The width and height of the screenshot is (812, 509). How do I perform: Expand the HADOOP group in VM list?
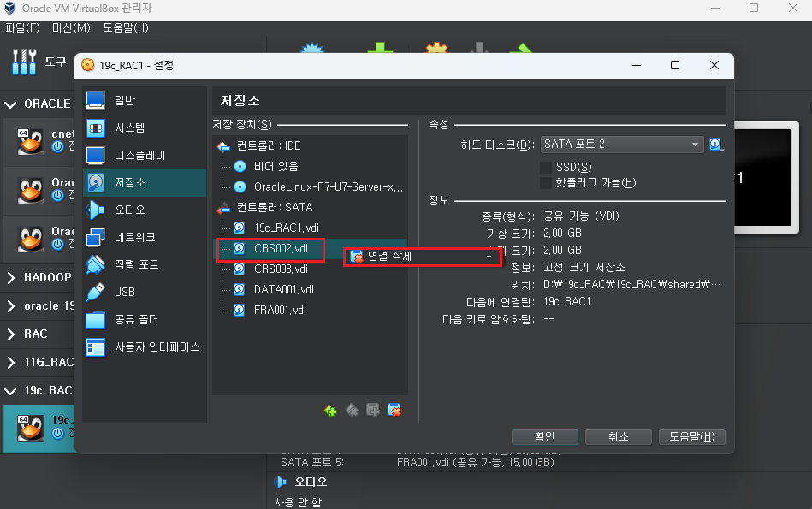pos(10,277)
